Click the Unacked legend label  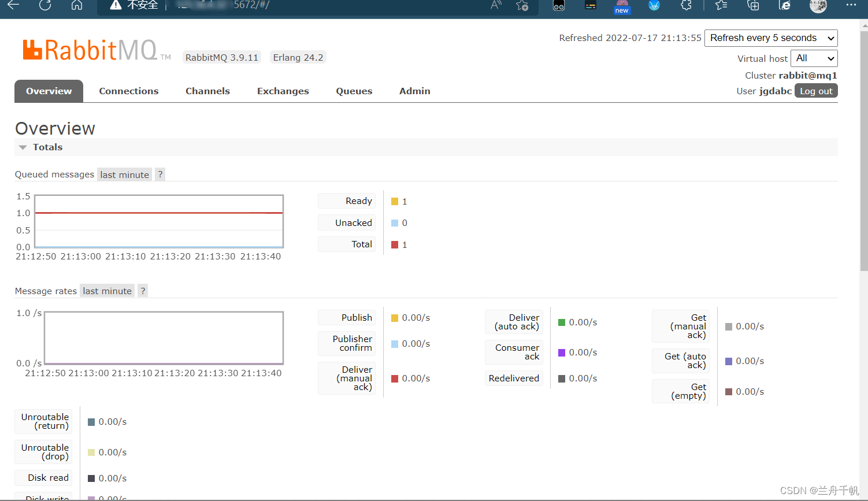(x=347, y=222)
